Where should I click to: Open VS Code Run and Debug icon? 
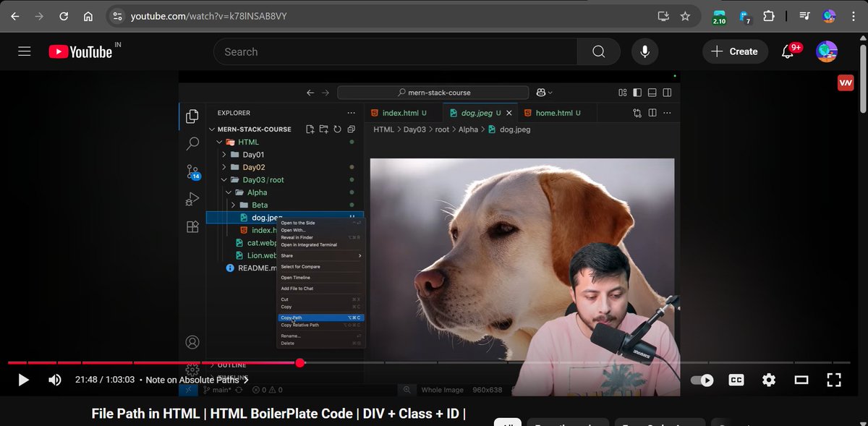192,198
